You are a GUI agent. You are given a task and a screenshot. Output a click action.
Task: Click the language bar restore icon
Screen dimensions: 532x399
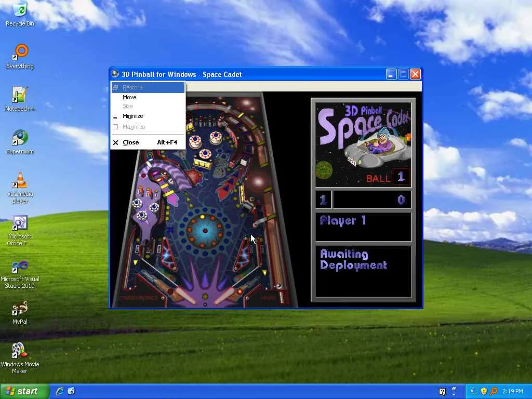tap(454, 389)
